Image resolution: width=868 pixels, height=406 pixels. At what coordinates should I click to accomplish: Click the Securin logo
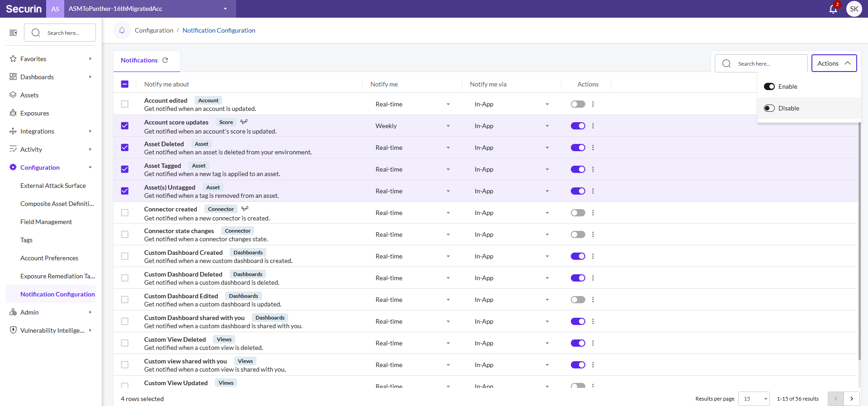pyautogui.click(x=24, y=9)
